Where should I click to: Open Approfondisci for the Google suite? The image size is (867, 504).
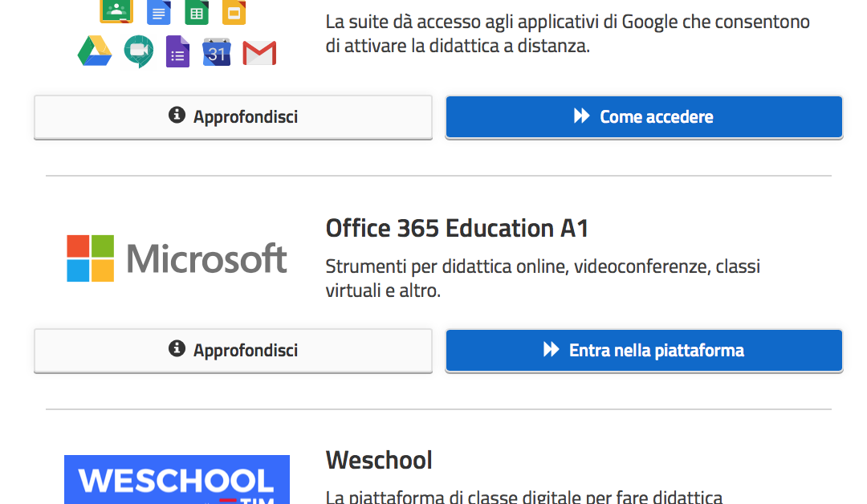coord(233,116)
